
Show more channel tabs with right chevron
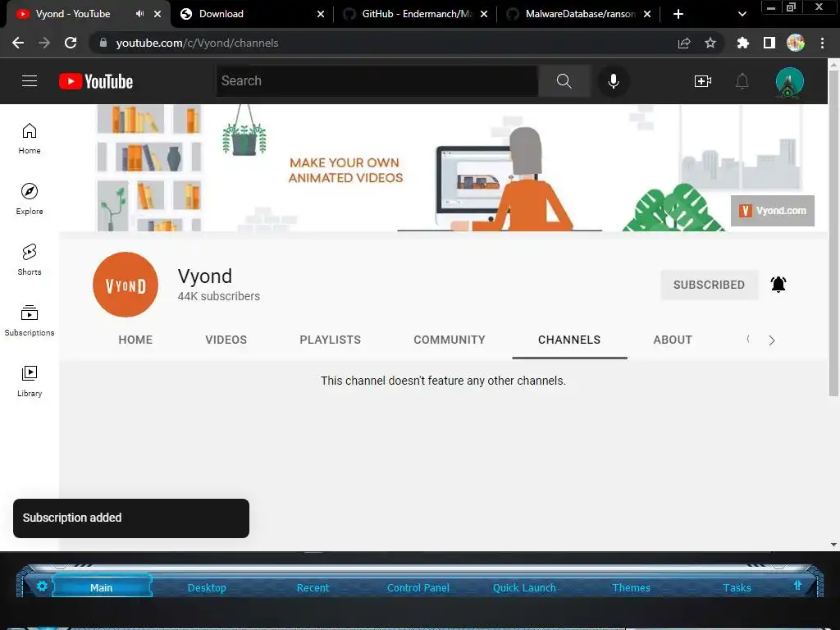coord(771,340)
